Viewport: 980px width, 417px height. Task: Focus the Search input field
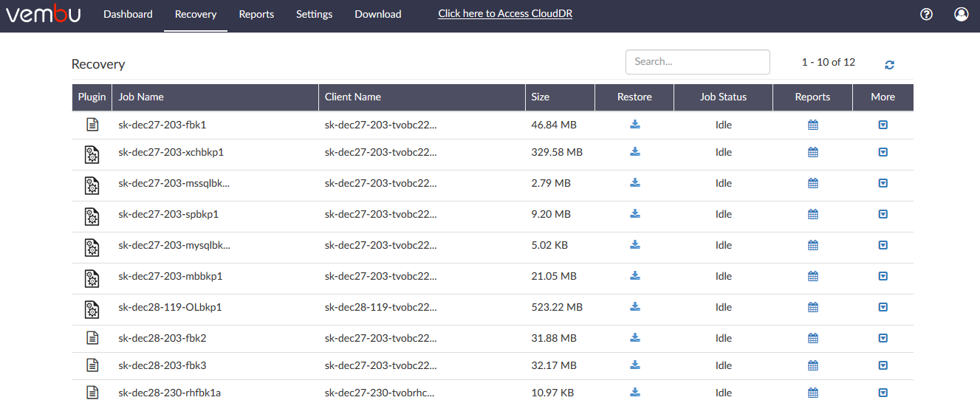pos(698,62)
